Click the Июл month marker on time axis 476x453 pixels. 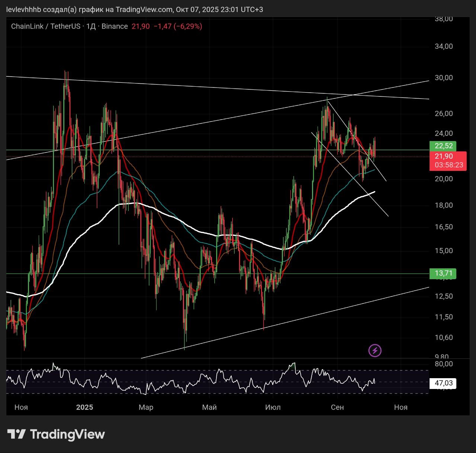pyautogui.click(x=273, y=407)
